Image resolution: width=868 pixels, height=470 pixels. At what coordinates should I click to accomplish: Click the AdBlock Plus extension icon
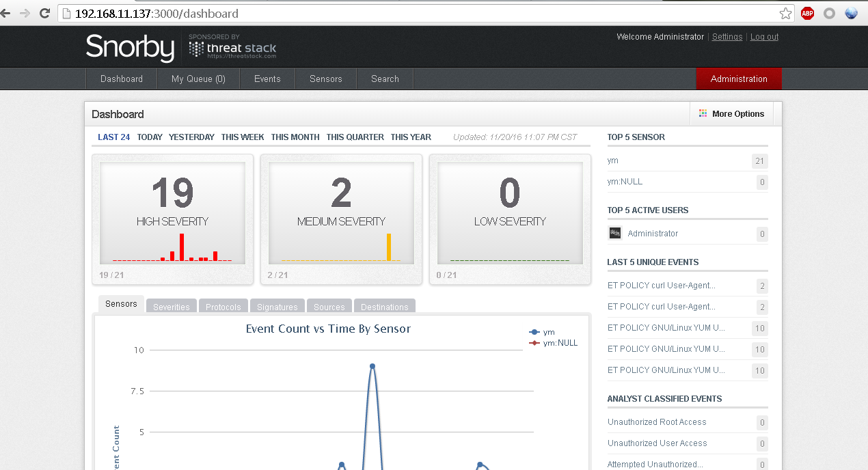coord(807,13)
